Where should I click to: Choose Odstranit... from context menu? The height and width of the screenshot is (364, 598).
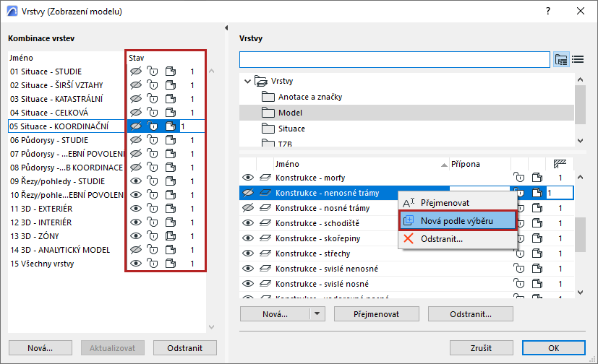pyautogui.click(x=458, y=239)
